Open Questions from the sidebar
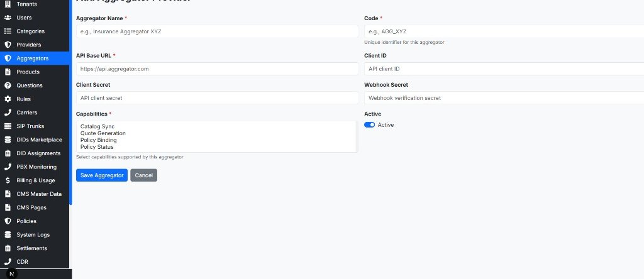The image size is (644, 279). [35, 85]
